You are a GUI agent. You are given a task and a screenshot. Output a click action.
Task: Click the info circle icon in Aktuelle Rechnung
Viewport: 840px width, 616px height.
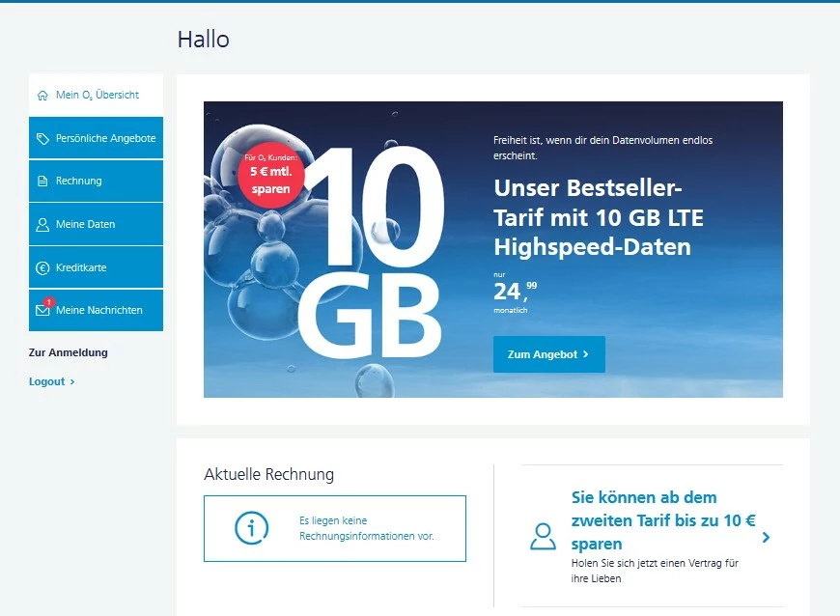[x=252, y=529]
